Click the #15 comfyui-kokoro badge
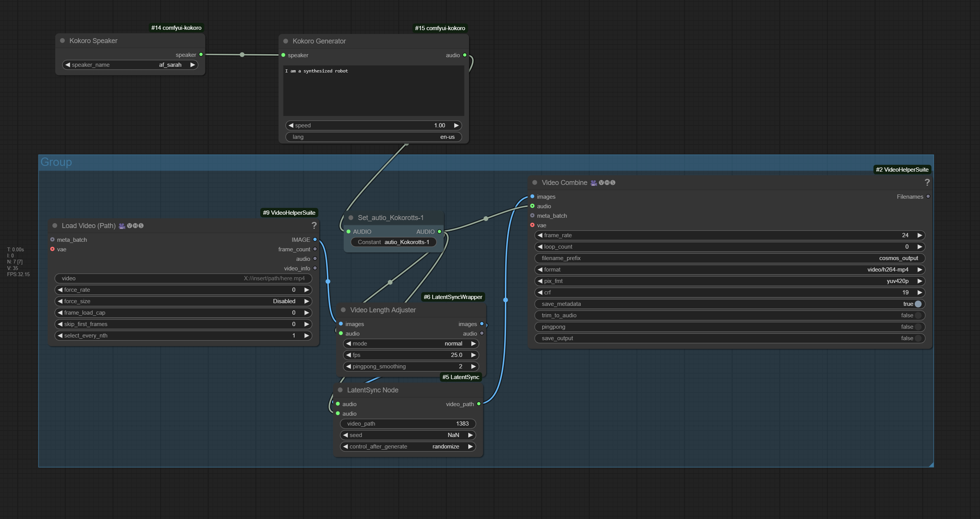Viewport: 980px width, 519px height. 440,28
